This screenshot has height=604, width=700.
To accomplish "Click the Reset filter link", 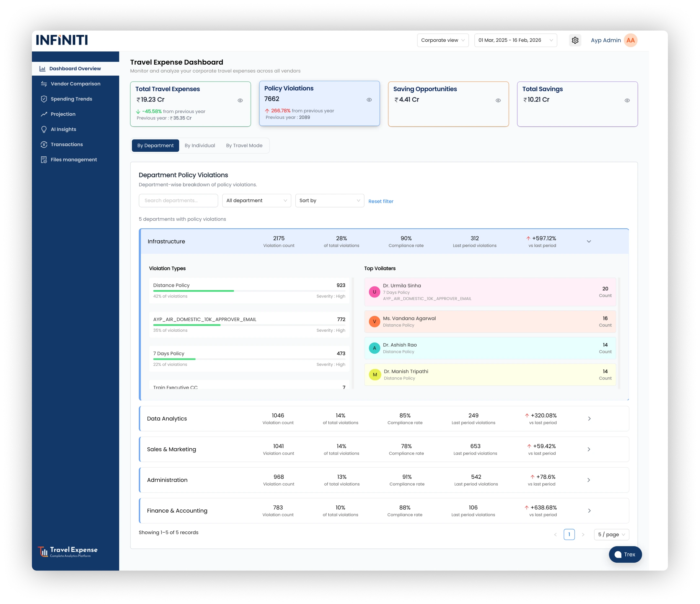I will tap(380, 201).
